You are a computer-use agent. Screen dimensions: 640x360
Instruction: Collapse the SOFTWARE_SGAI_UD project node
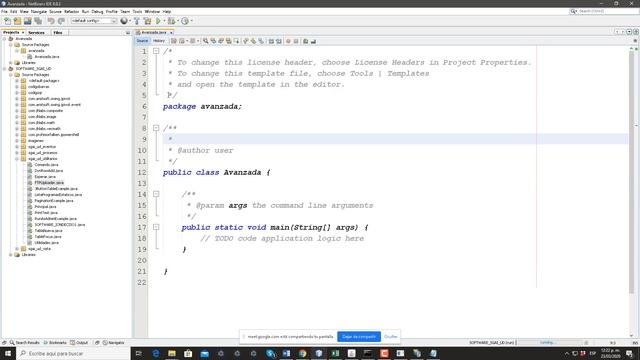pyautogui.click(x=4, y=69)
